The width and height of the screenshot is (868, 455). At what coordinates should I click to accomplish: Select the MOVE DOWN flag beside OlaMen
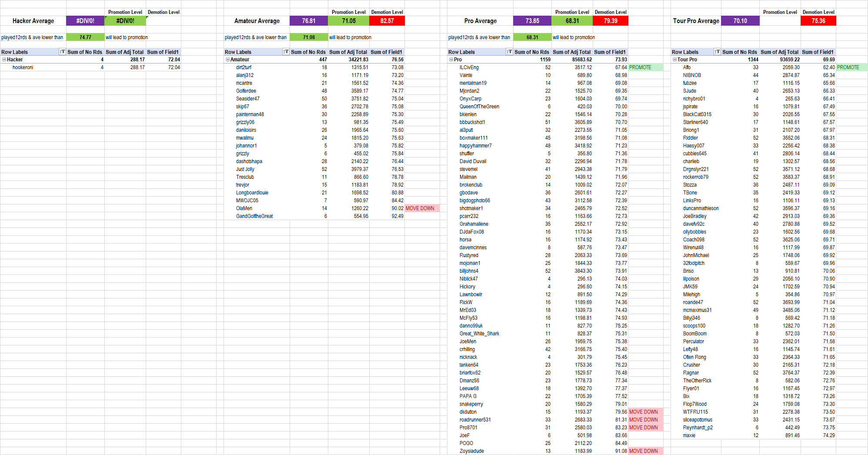[421, 208]
